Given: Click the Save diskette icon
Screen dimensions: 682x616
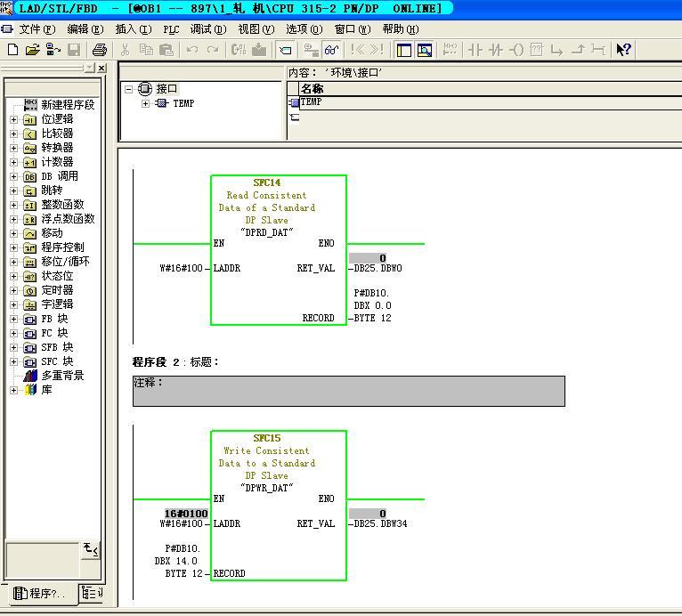Looking at the screenshot, I should click(74, 50).
